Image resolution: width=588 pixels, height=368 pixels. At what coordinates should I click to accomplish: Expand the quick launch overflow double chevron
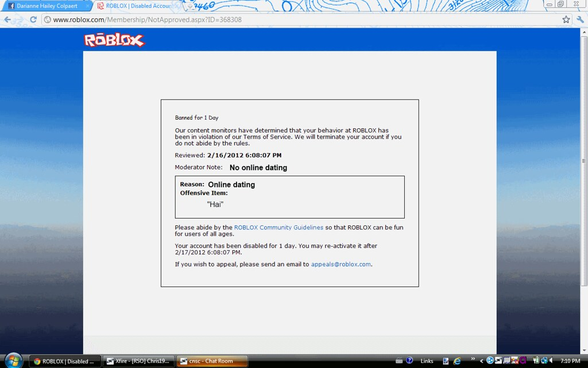coord(473,359)
